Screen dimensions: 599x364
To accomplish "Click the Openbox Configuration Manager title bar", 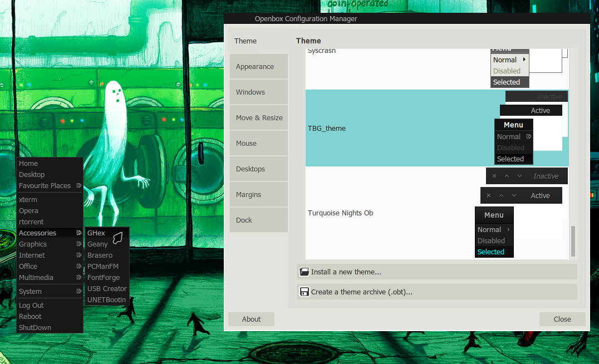I will click(x=407, y=19).
